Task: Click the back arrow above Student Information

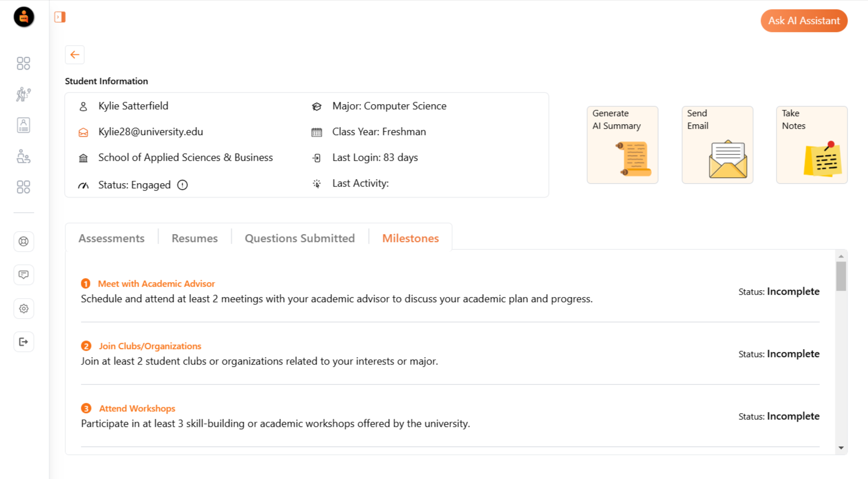Action: point(74,54)
